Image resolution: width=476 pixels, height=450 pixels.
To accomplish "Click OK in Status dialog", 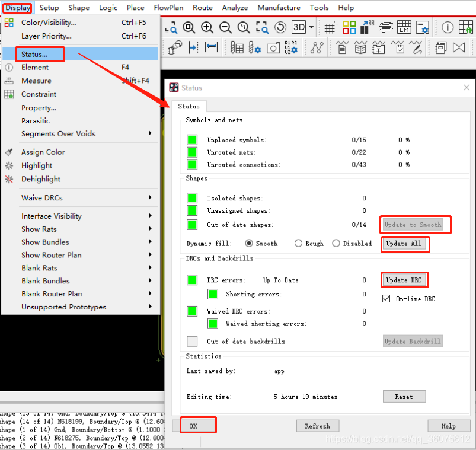I will click(193, 426).
